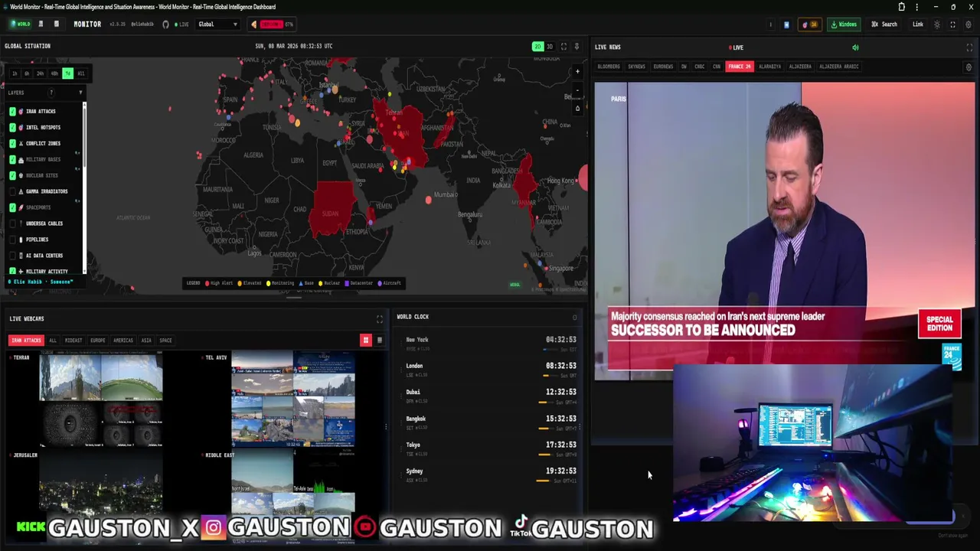
Task: Click the second variant icon next to WORLD
Action: (41, 24)
